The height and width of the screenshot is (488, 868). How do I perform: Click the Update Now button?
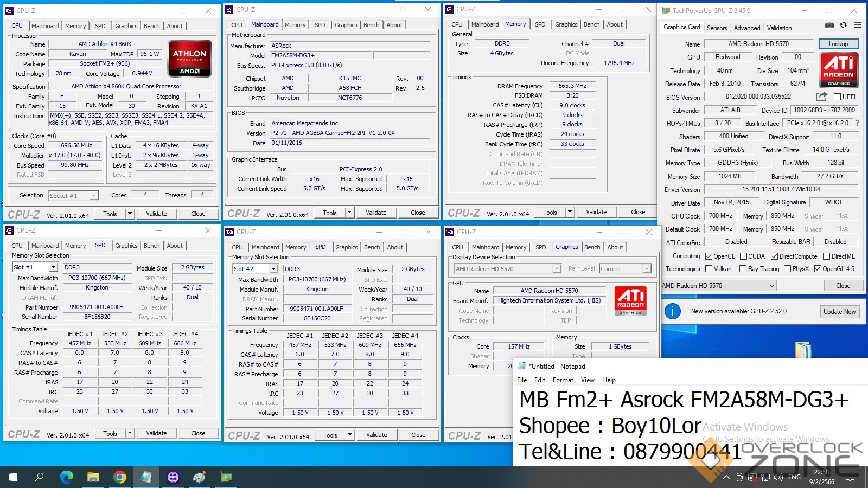coord(839,311)
